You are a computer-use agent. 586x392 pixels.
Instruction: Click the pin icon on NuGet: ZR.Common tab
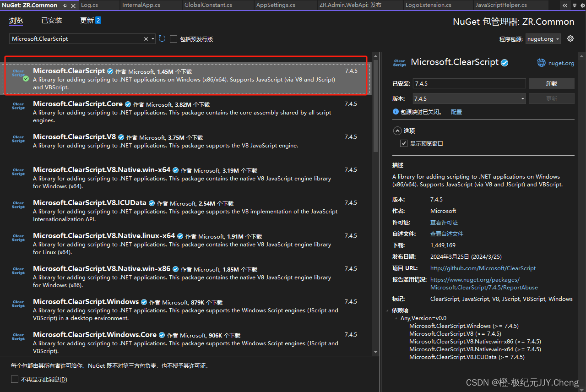(x=65, y=6)
